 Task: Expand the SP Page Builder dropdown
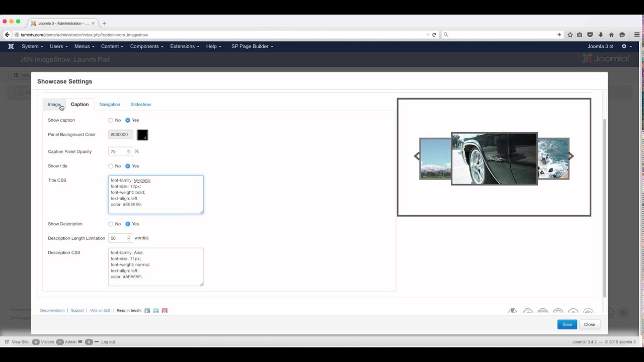252,46
